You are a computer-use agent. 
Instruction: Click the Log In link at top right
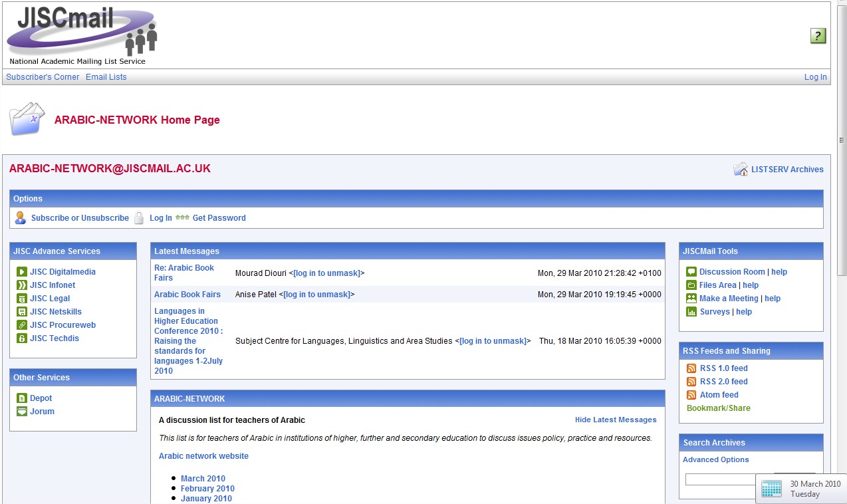coord(815,77)
